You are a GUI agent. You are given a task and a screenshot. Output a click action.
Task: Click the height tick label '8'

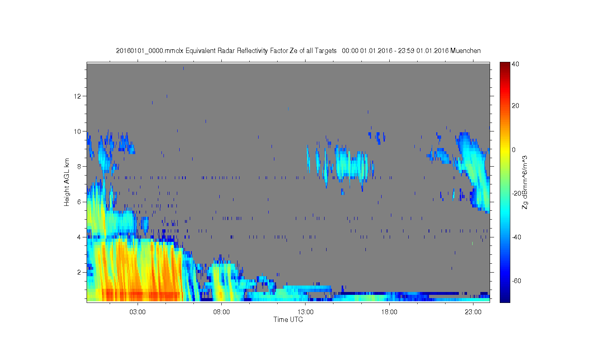[x=79, y=167]
